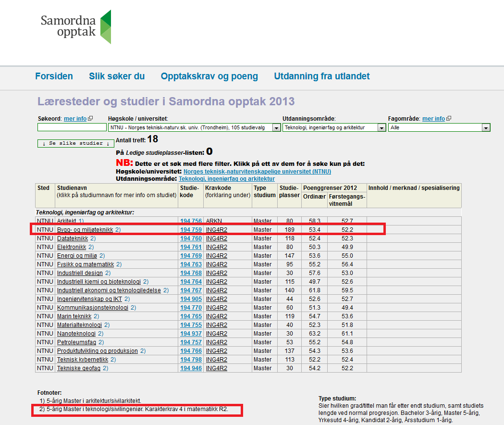Open Datateknikk study link
The width and height of the screenshot is (504, 425).
point(73,238)
